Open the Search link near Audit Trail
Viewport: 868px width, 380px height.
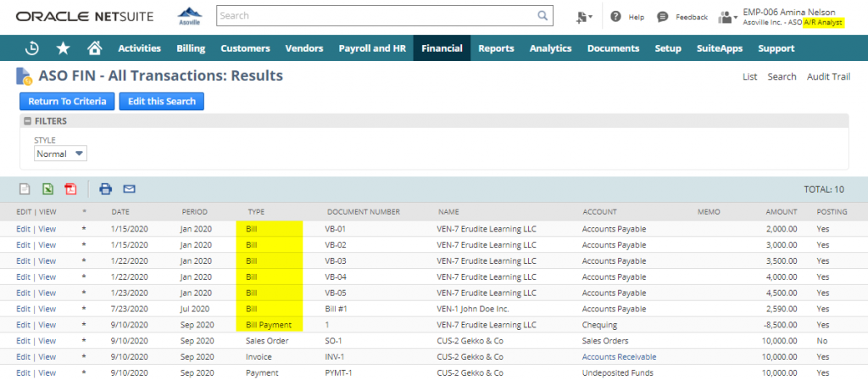(782, 76)
